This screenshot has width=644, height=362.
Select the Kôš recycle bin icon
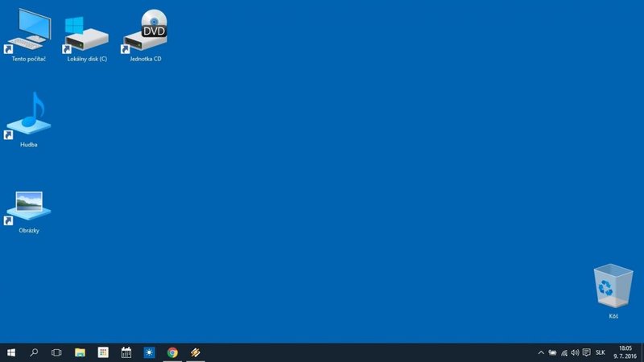click(613, 287)
